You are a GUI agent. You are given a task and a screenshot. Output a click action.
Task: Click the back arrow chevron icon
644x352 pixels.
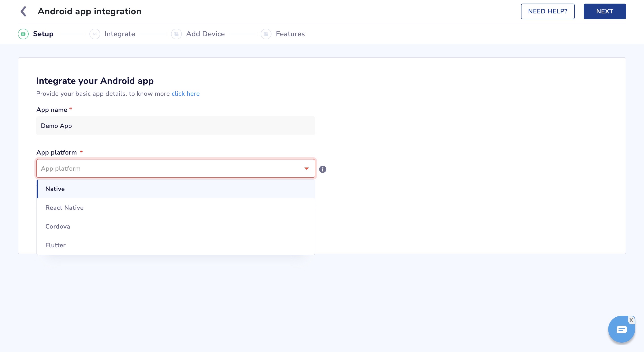23,11
